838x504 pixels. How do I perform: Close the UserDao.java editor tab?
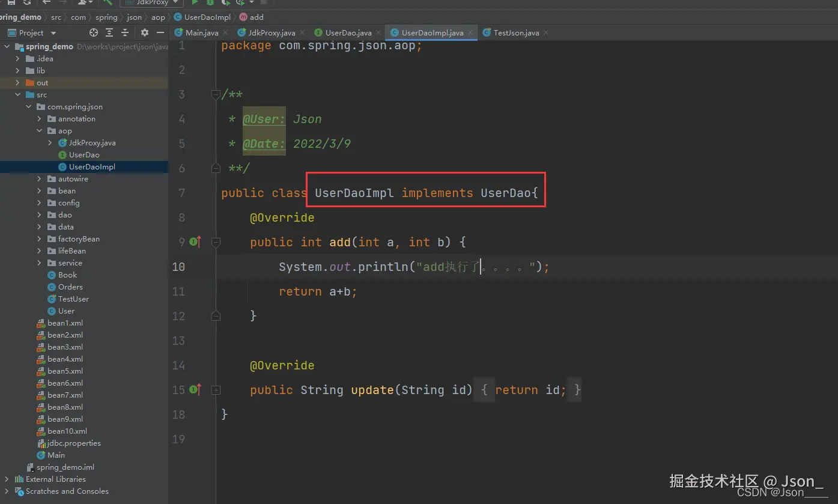tap(378, 33)
